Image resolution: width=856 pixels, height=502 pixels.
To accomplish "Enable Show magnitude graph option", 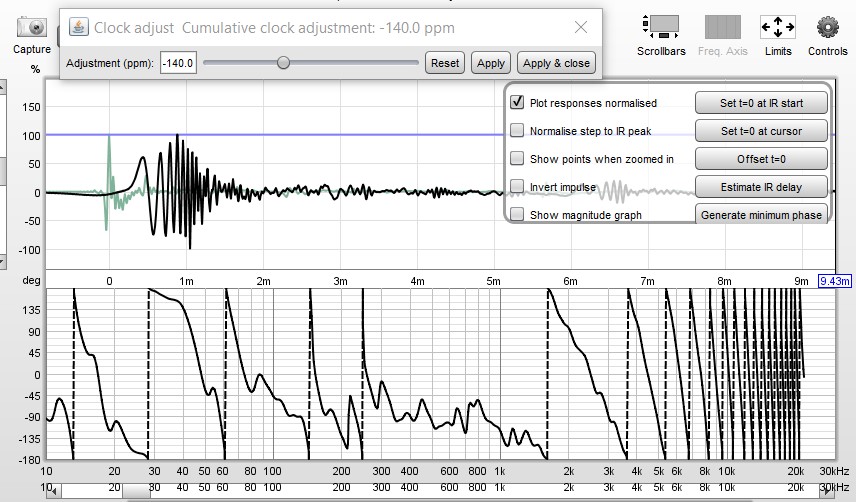I will click(x=517, y=214).
